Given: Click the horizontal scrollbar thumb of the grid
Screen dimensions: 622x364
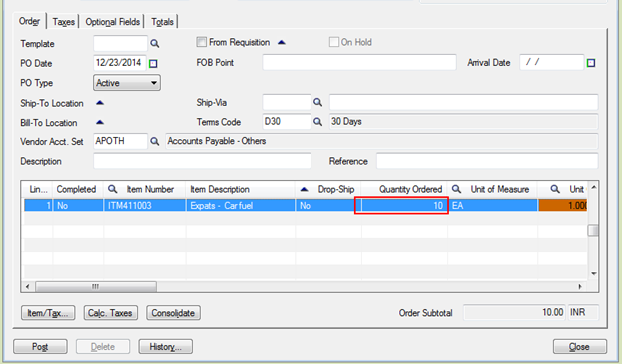Looking at the screenshot, I should (96, 287).
